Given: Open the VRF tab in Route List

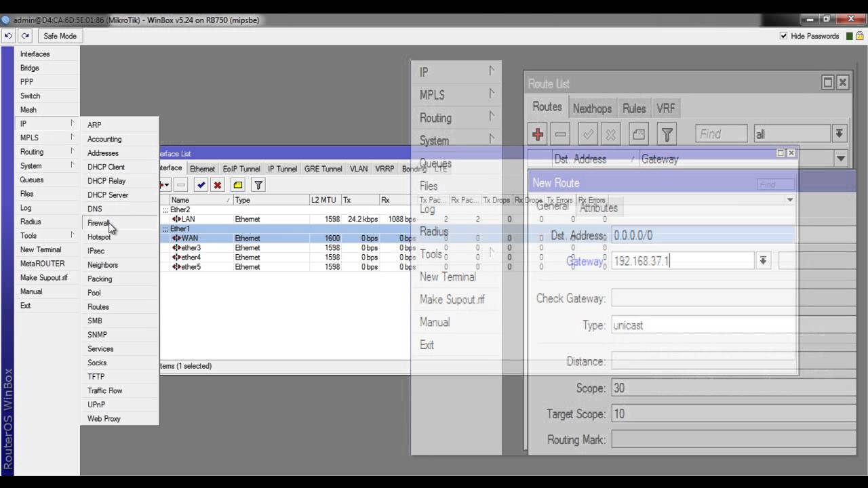Looking at the screenshot, I should pyautogui.click(x=666, y=108).
